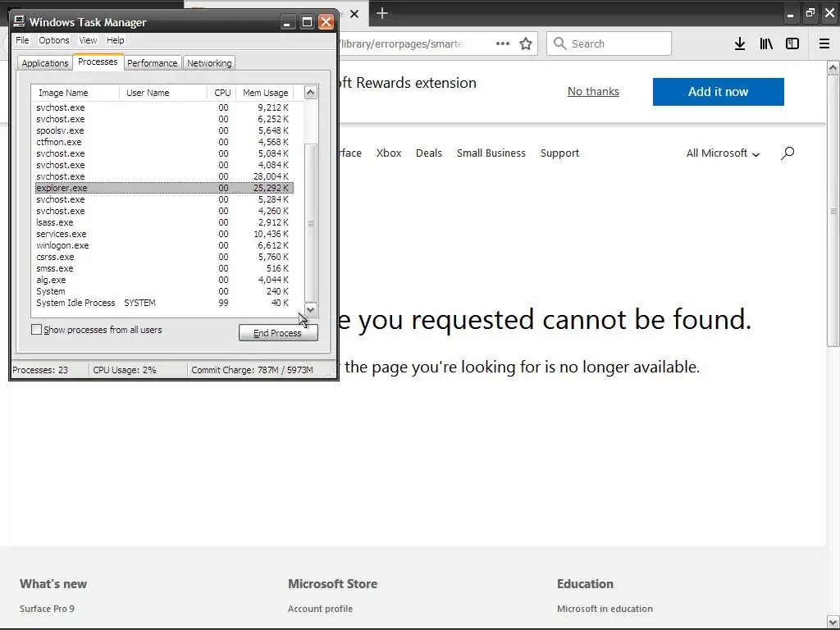Open the File menu in Task Manager

coord(22,40)
